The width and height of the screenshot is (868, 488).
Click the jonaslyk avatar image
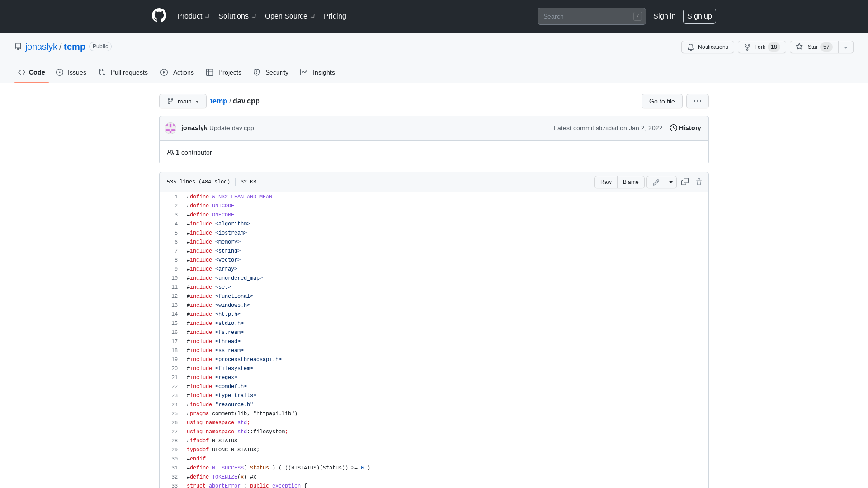tap(170, 128)
